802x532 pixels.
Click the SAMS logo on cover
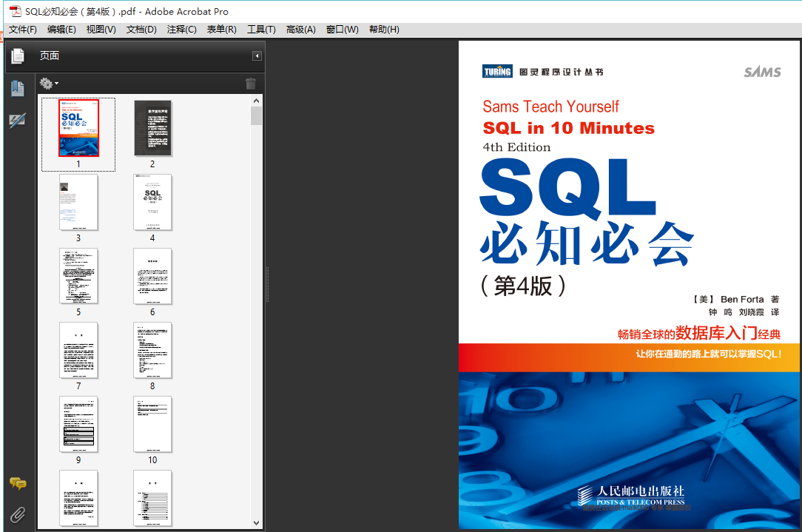(x=763, y=72)
